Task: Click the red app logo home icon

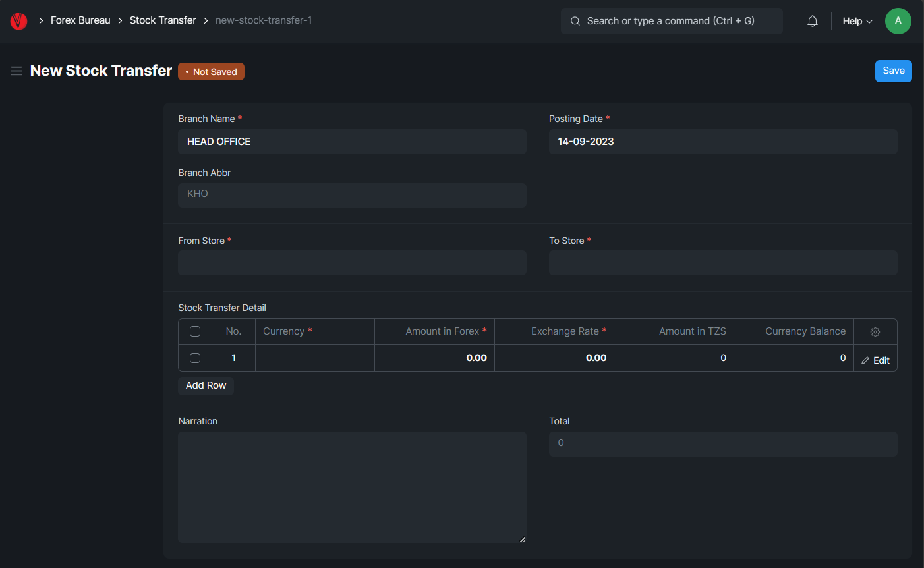Action: click(x=18, y=21)
